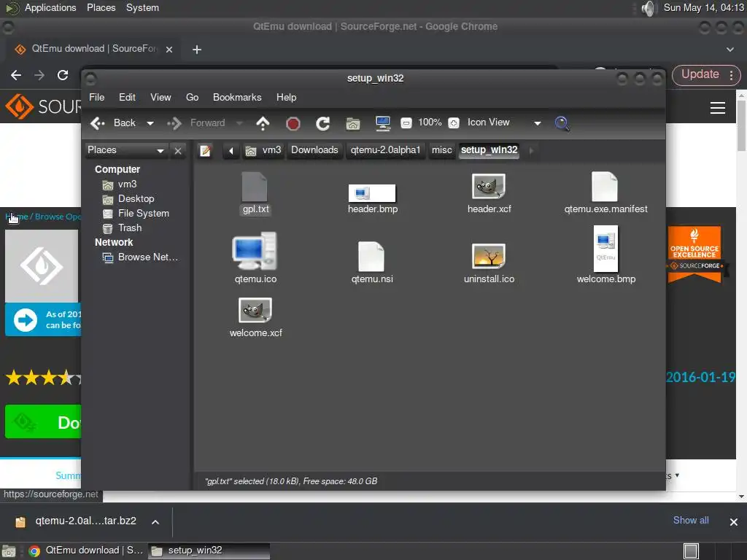747x560 pixels.
Task: Navigate to misc in path bar
Action: pos(441,150)
